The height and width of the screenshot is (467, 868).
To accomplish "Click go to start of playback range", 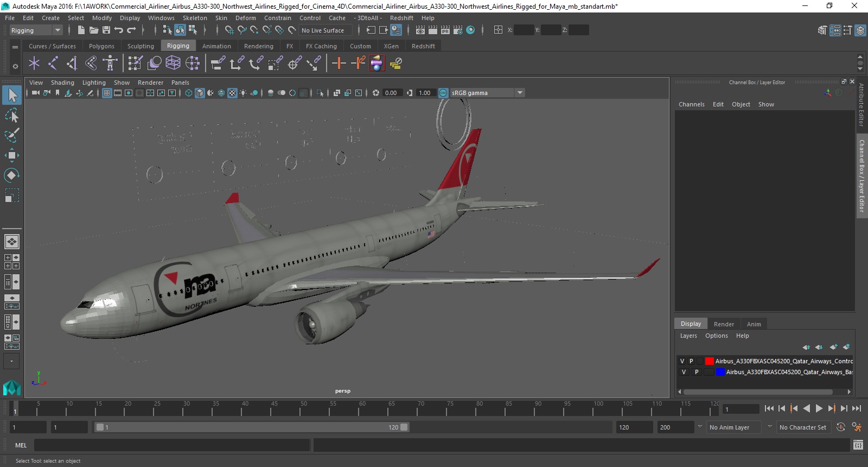I will [x=769, y=408].
